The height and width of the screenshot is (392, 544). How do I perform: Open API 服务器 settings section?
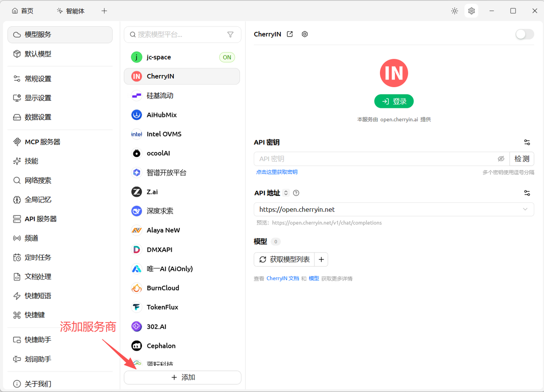point(60,219)
